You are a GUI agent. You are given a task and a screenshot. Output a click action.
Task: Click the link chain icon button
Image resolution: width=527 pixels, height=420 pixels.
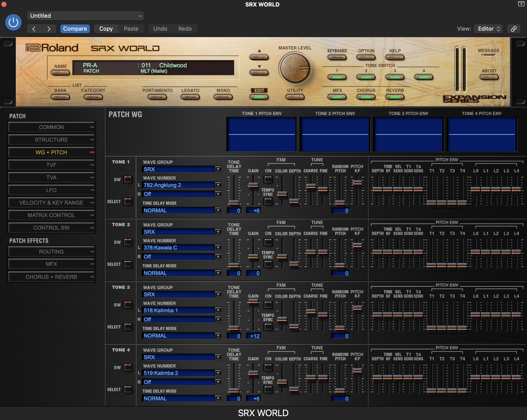pos(514,29)
